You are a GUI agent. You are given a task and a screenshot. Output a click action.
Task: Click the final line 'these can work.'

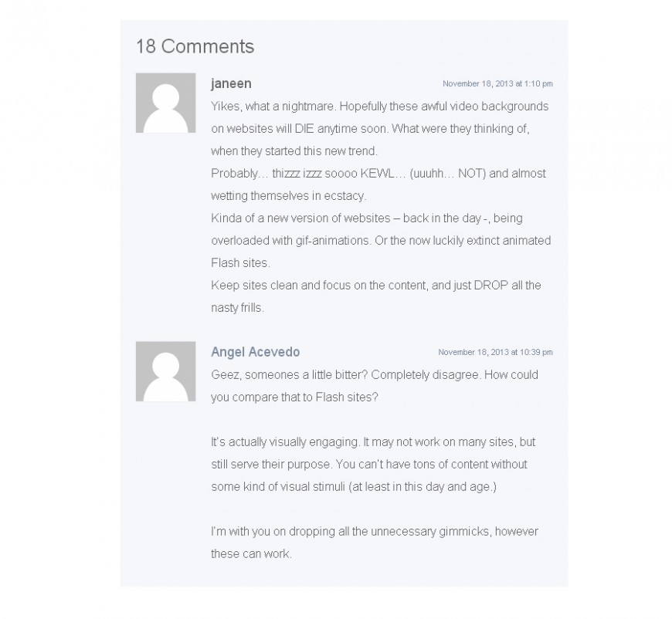click(x=251, y=553)
